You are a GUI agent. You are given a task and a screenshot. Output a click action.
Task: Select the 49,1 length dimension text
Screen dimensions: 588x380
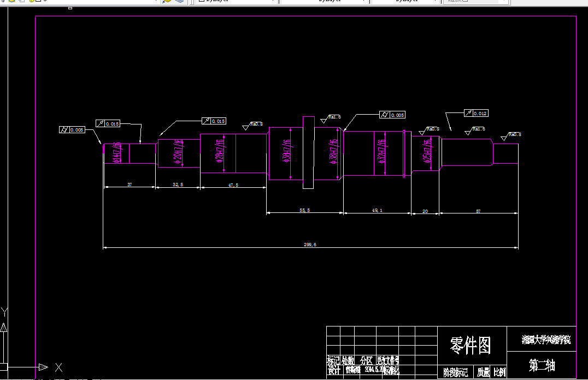[377, 210]
